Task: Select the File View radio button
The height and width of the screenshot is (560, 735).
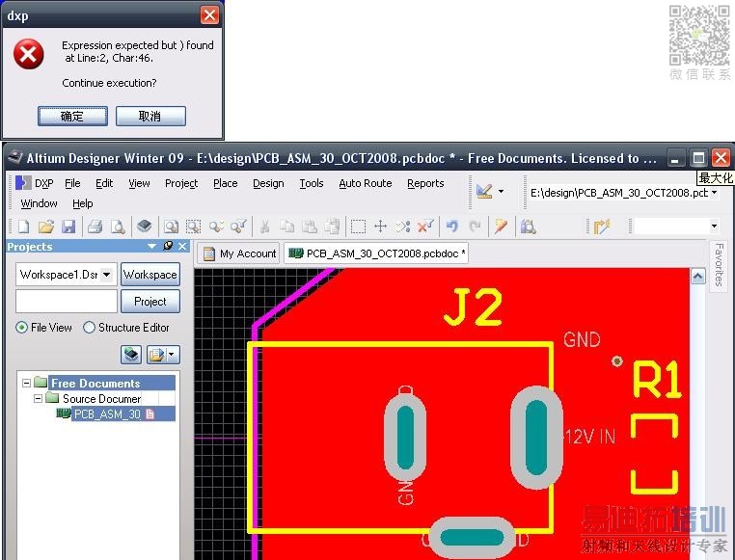Action: click(x=21, y=328)
